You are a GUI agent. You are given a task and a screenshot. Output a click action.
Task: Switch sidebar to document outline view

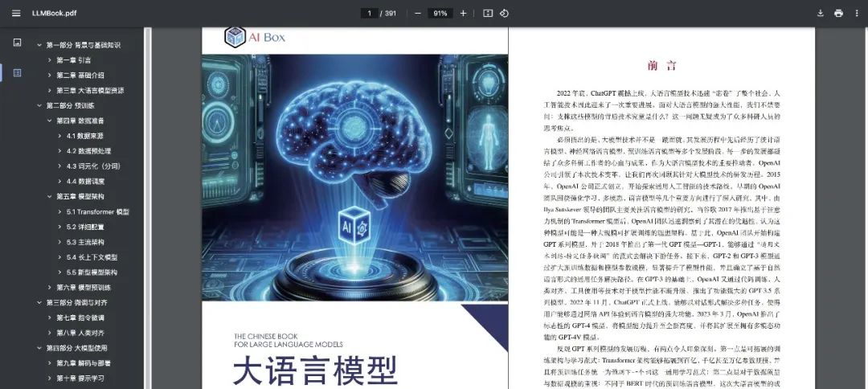click(17, 73)
